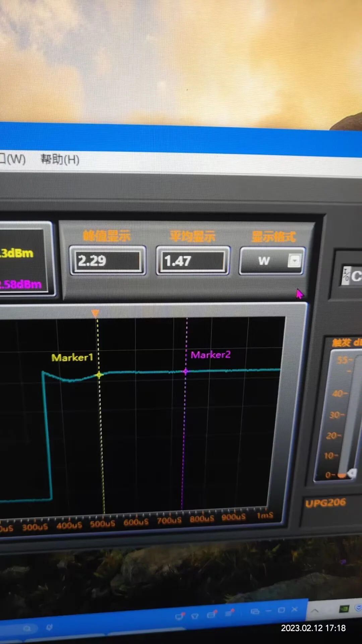Viewport: 362px width, 644px height.
Task: Click the list-lines icon with red dot
Action: [x=230, y=613]
